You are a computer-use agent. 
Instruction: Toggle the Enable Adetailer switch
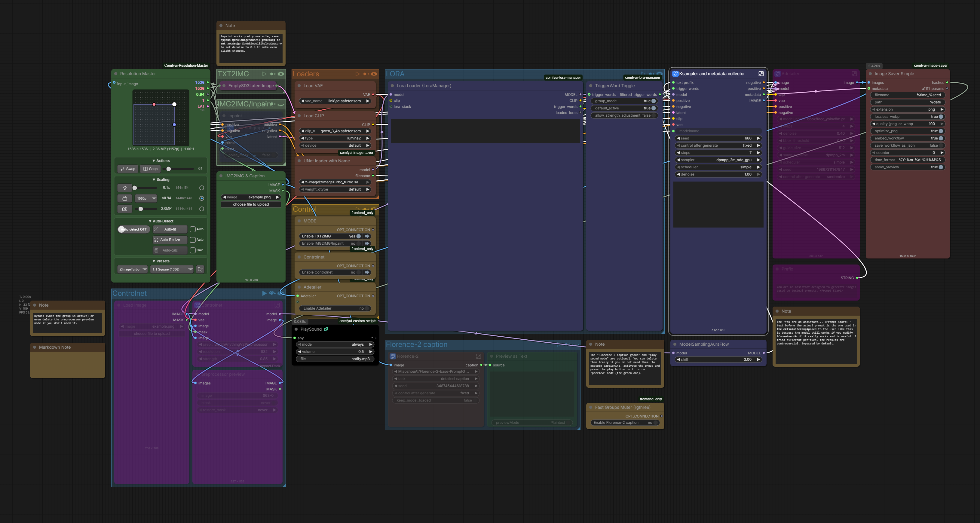pos(367,308)
